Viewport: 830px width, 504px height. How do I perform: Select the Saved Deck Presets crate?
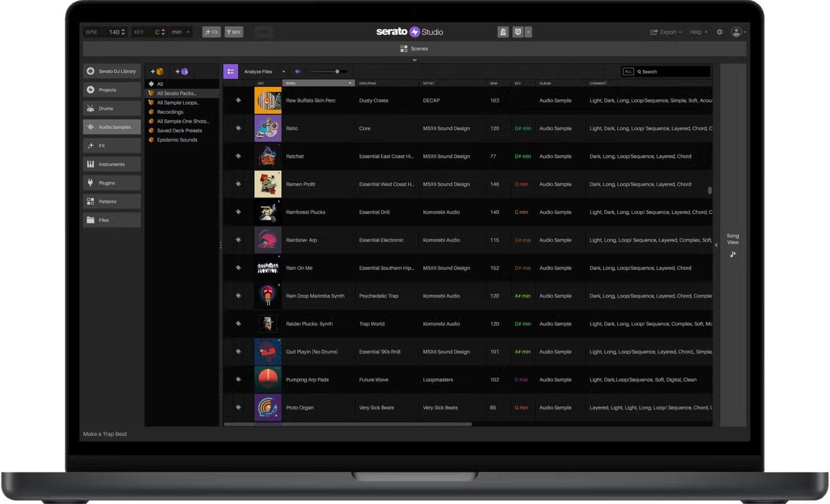pos(180,130)
